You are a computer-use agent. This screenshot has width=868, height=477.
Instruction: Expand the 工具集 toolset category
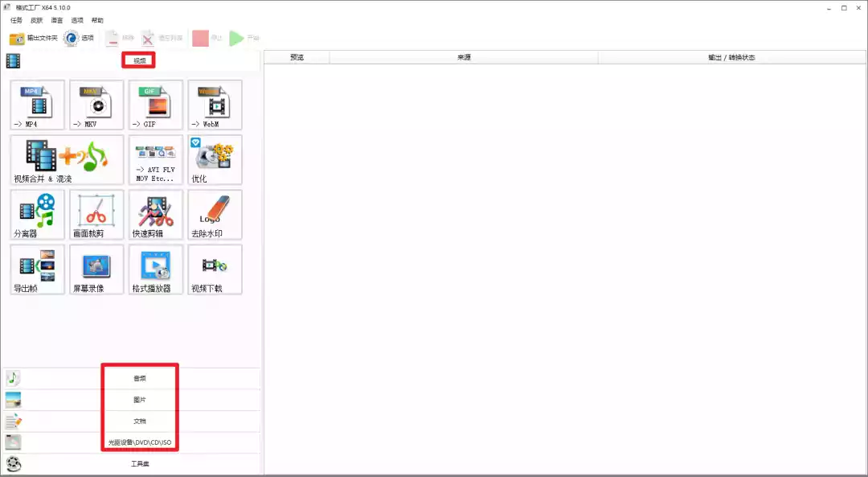pos(131,463)
